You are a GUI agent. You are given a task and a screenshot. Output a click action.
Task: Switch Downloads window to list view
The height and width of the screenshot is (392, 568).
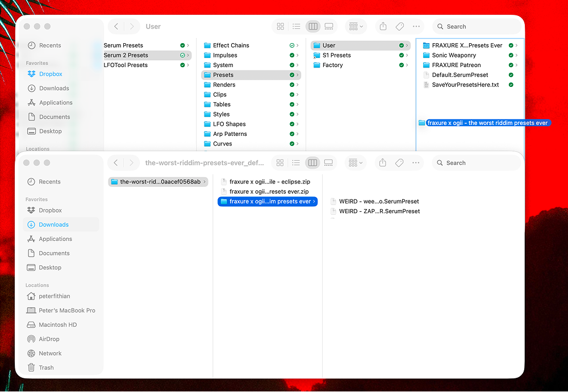(296, 162)
